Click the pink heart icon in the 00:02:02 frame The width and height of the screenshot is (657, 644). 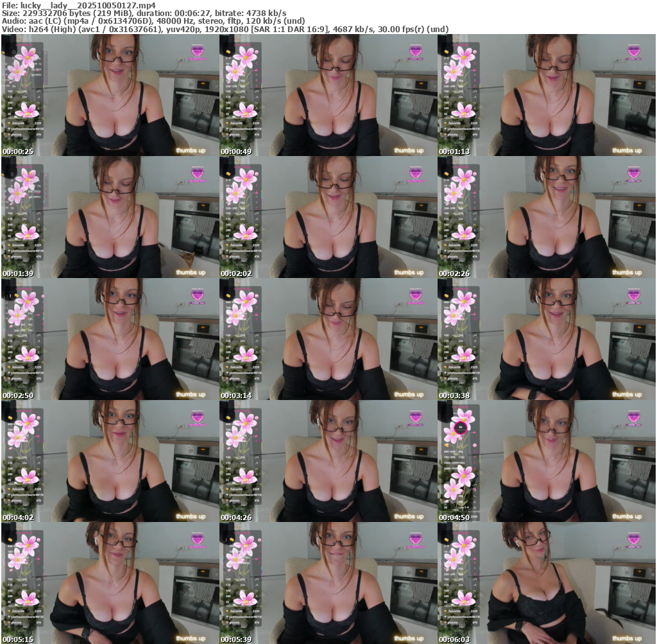coord(416,173)
